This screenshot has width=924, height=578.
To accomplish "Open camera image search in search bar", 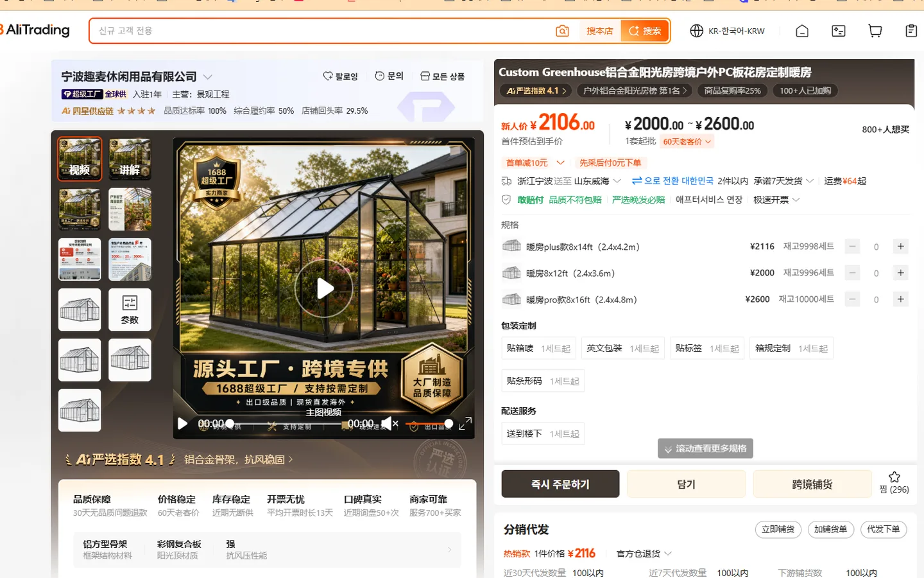I will 562,31.
